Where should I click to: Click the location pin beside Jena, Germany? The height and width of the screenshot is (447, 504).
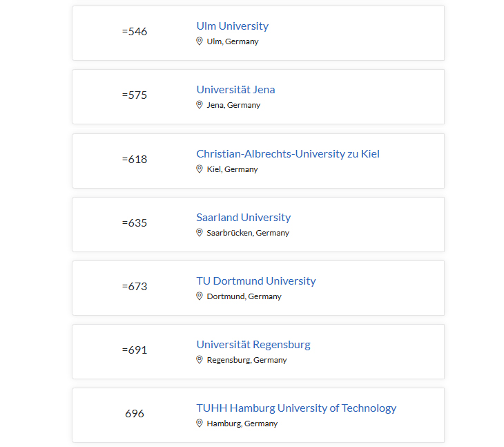click(x=200, y=105)
